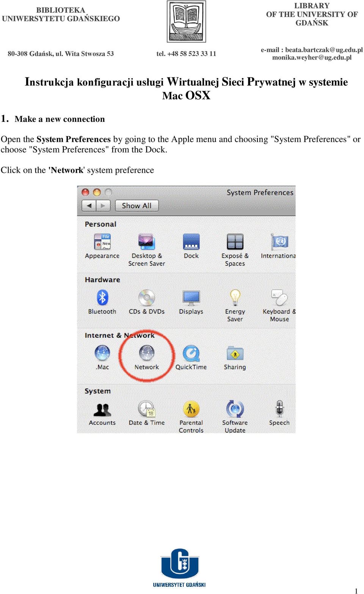Image resolution: width=364 pixels, height=594 pixels.
Task: Click the 'Personal' section heading
Action: tap(100, 224)
